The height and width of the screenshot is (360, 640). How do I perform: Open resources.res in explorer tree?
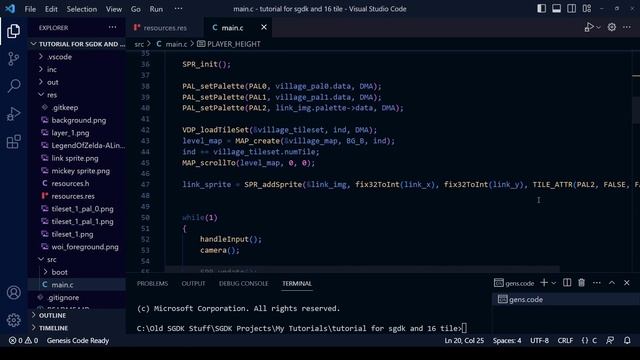pos(77,196)
